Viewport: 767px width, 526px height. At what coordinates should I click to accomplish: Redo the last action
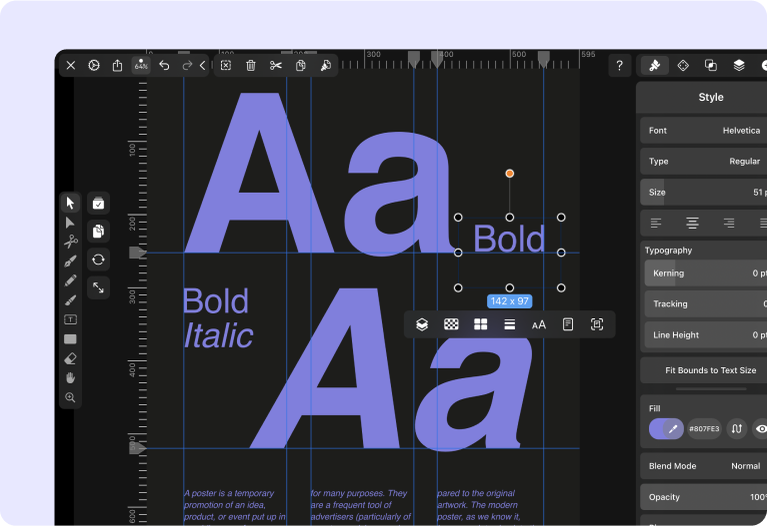pyautogui.click(x=187, y=66)
